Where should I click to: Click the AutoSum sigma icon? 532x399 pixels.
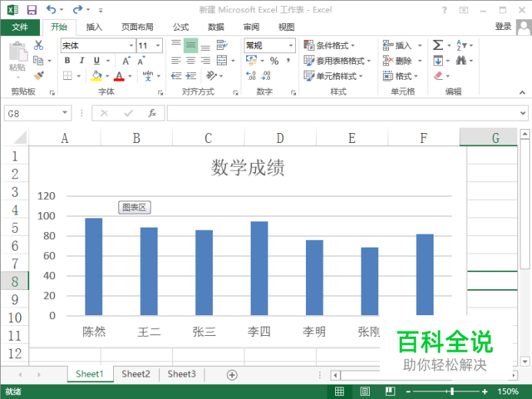[437, 45]
